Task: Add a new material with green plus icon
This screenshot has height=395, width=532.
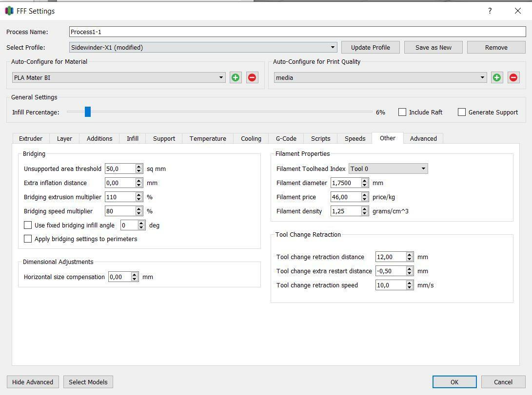Action: click(x=236, y=77)
